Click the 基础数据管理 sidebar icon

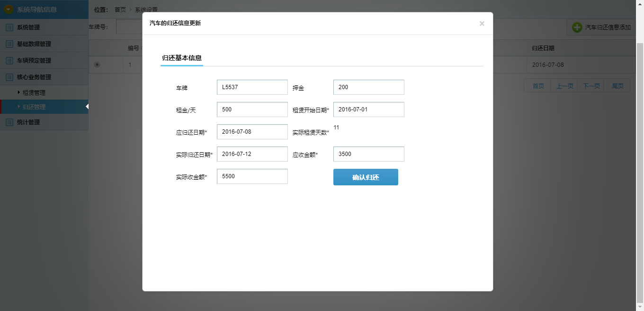click(x=9, y=44)
